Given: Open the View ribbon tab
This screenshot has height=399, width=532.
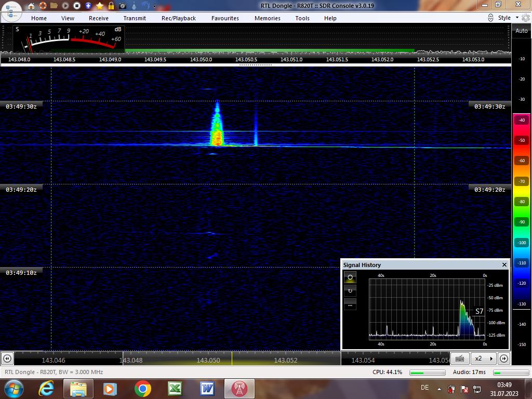Looking at the screenshot, I should pos(68,18).
